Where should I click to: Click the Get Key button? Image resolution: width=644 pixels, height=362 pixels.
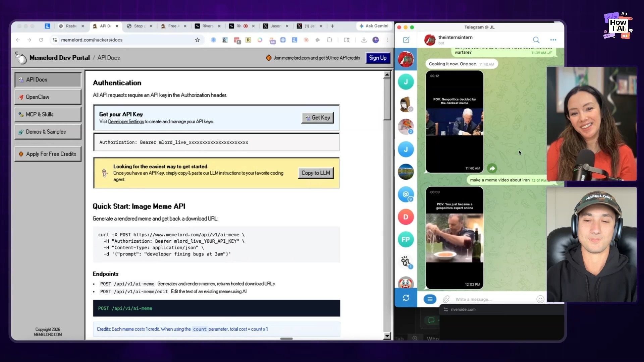pyautogui.click(x=317, y=118)
